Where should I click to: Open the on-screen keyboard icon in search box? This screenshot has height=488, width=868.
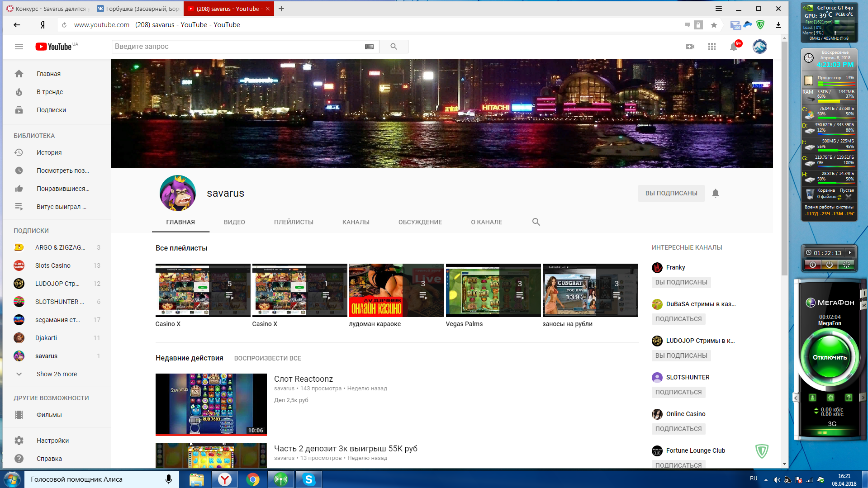[369, 47]
